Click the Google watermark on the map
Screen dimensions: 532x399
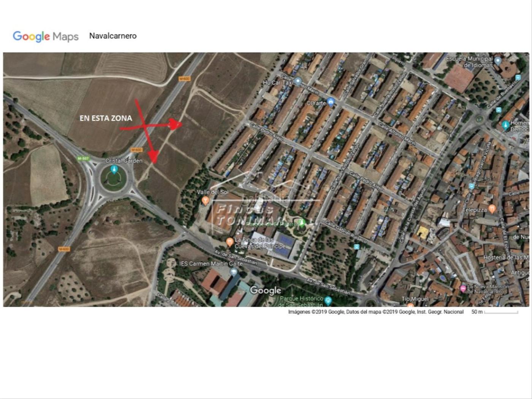266,291
